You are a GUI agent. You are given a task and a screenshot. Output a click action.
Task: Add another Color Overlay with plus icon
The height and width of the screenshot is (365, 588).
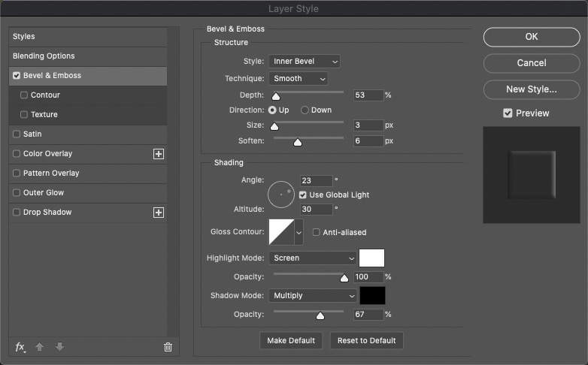pyautogui.click(x=159, y=154)
